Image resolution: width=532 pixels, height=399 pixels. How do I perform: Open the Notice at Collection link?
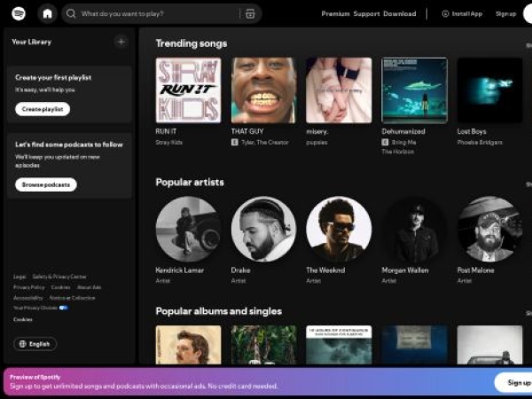pyautogui.click(x=73, y=298)
